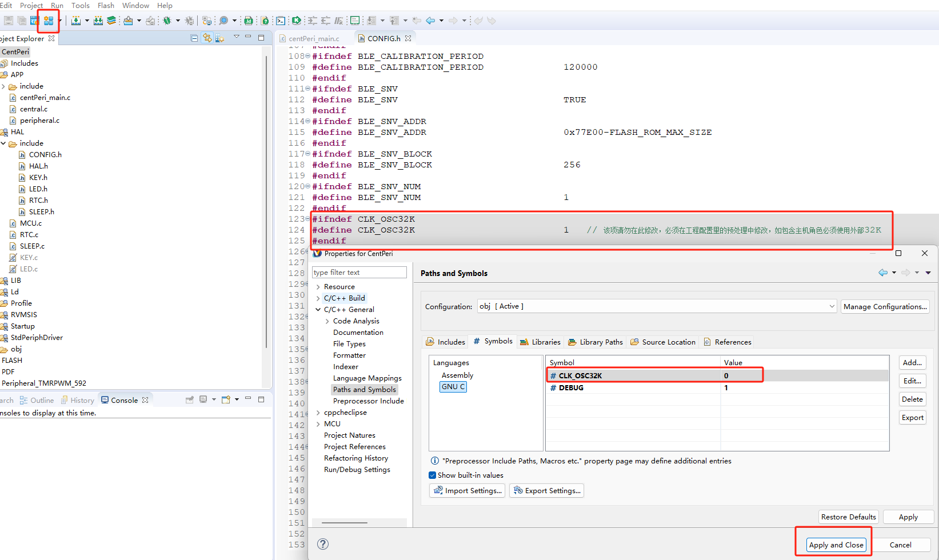Switch to the Includes tab
The height and width of the screenshot is (560, 939).
(445, 342)
